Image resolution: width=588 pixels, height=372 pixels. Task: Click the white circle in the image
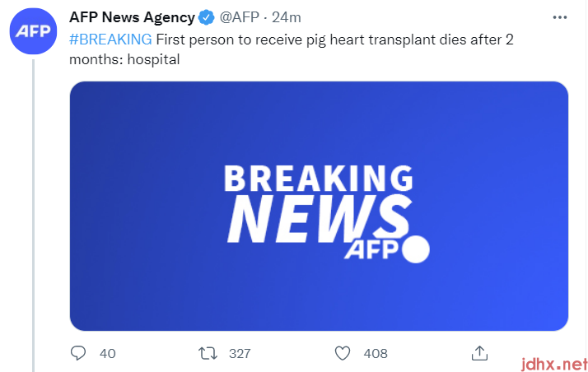tap(415, 249)
